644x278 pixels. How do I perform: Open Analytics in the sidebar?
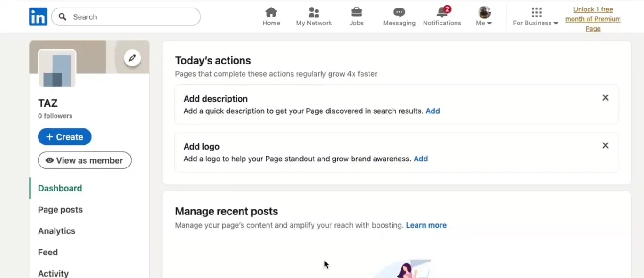pos(56,231)
